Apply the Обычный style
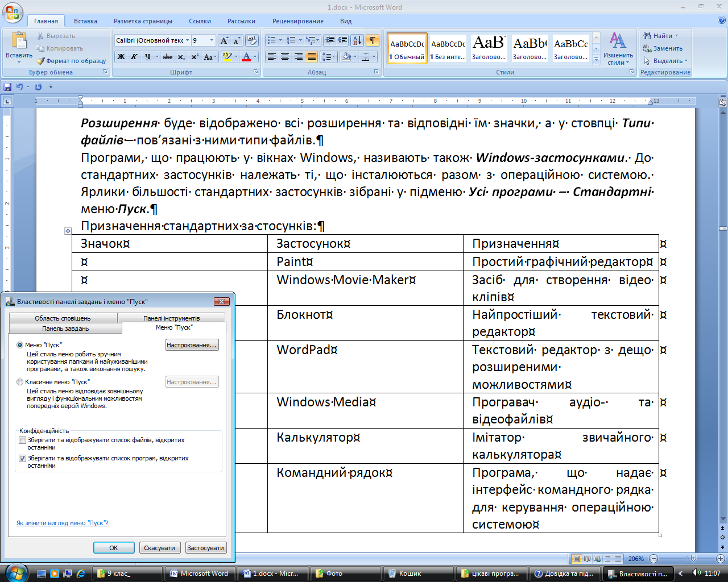728x582 pixels. coord(407,48)
